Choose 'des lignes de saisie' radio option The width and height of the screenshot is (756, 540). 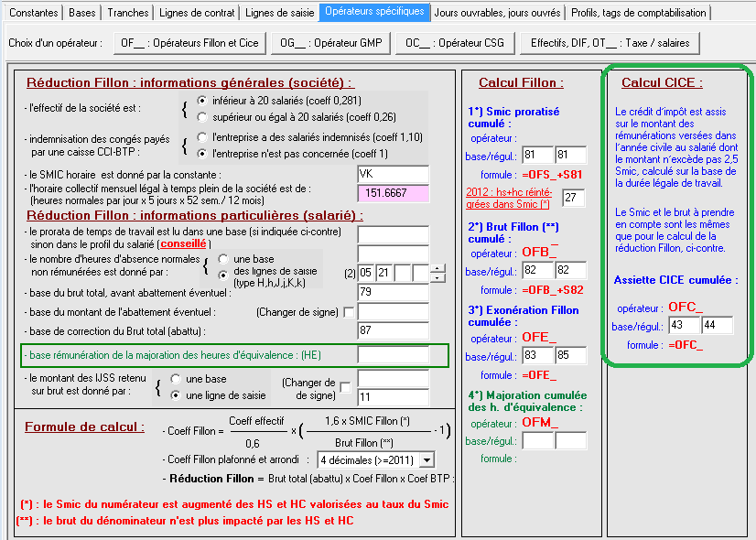(222, 275)
